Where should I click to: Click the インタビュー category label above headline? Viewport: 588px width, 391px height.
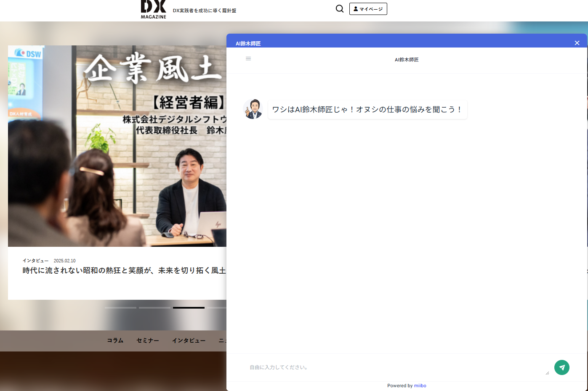tap(35, 261)
